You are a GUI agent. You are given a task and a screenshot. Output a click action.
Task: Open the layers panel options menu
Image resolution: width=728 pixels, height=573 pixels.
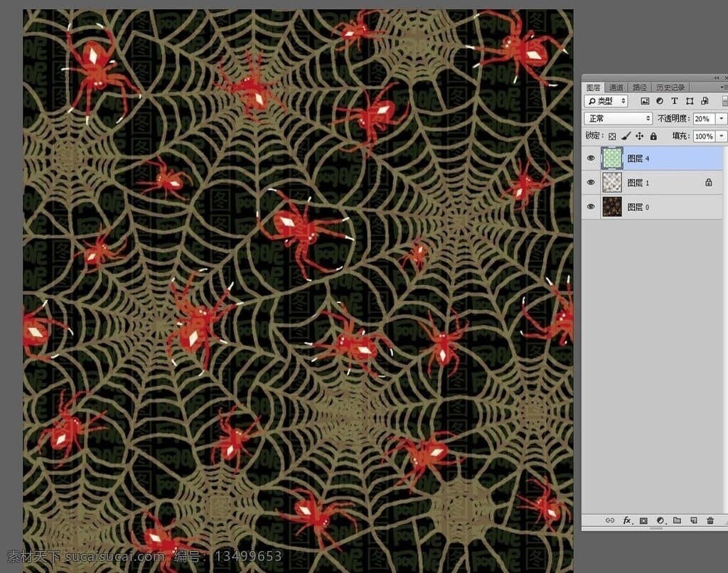coord(723,87)
